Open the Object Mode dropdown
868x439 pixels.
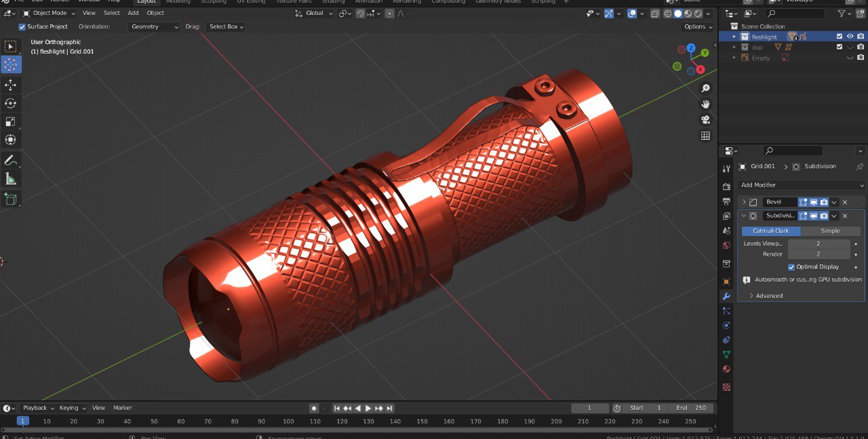(x=50, y=13)
